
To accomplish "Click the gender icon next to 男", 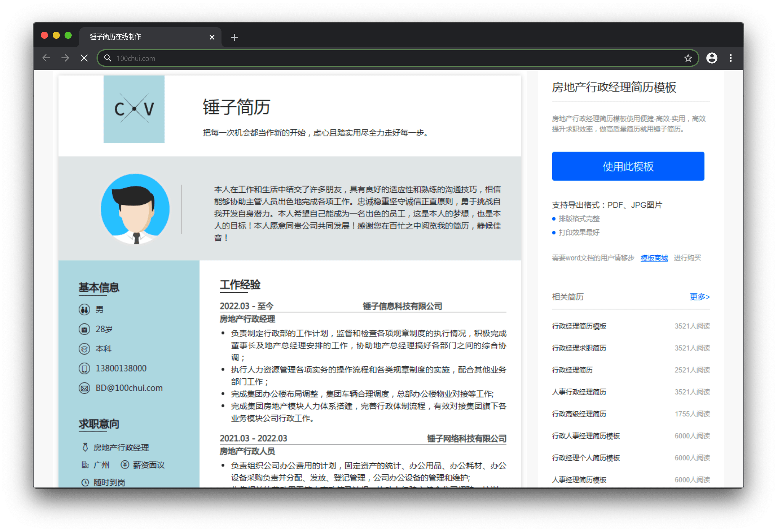I will coord(84,309).
